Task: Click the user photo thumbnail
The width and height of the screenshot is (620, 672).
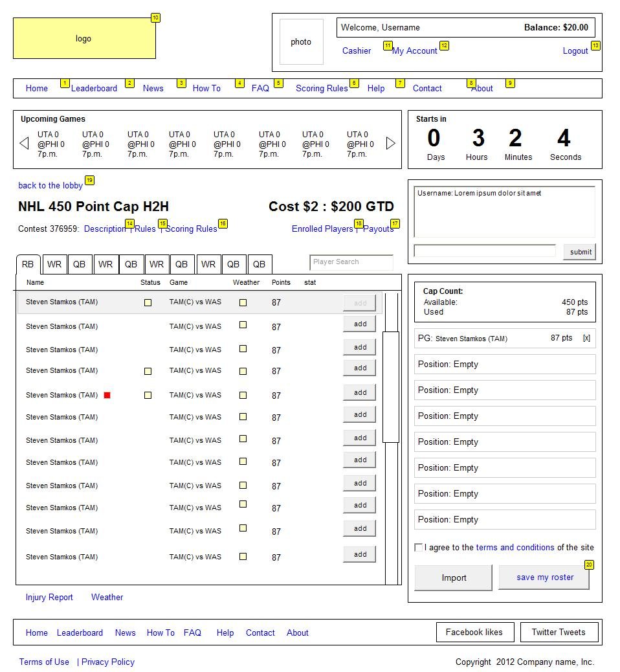Action: [x=301, y=41]
